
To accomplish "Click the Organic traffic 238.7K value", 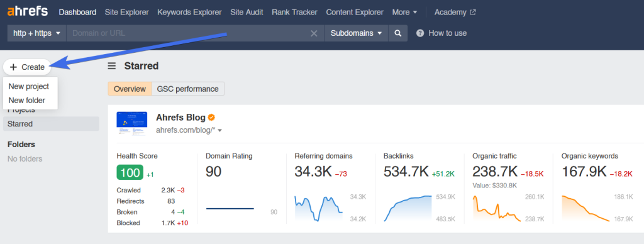I will (x=495, y=172).
